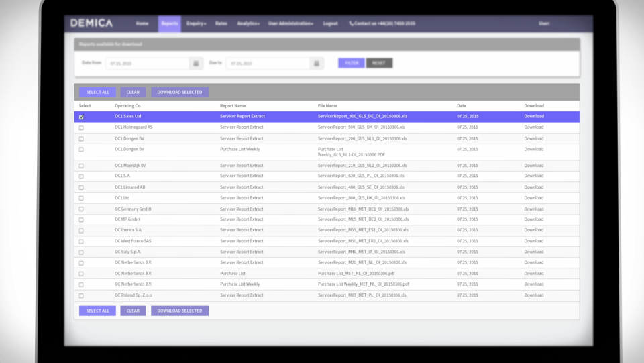Tick the OC1 Holmegaard AS checkbox
Screen dimensions: 644x363
tap(81, 127)
